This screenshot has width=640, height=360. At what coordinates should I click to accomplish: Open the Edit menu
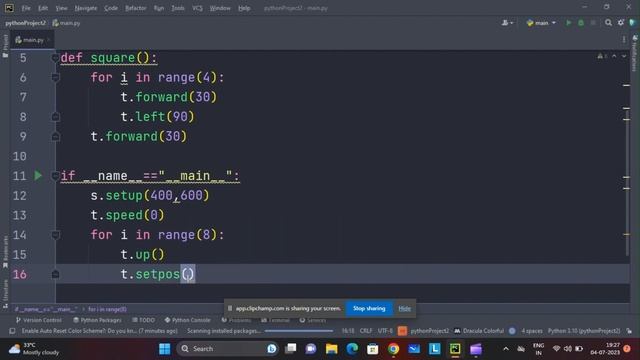click(43, 8)
